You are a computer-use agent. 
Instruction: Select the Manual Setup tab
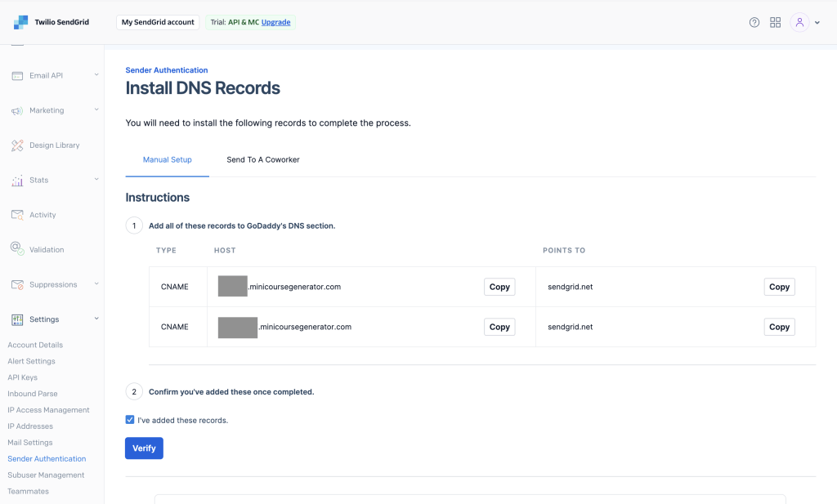[x=168, y=160]
